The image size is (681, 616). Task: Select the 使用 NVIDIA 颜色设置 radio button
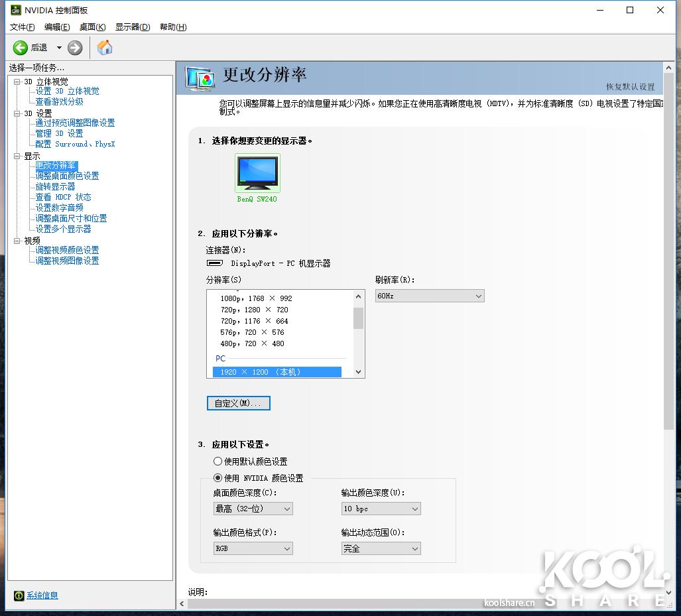point(217,477)
